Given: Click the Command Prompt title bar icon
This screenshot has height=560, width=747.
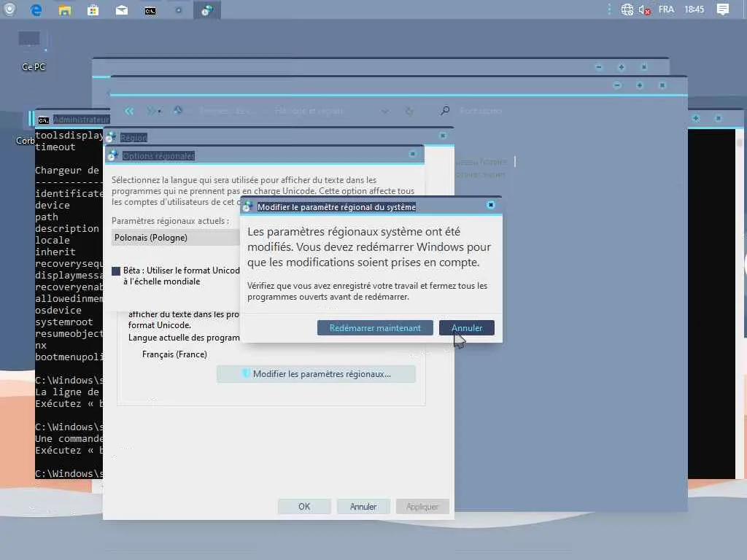Looking at the screenshot, I should (x=43, y=120).
